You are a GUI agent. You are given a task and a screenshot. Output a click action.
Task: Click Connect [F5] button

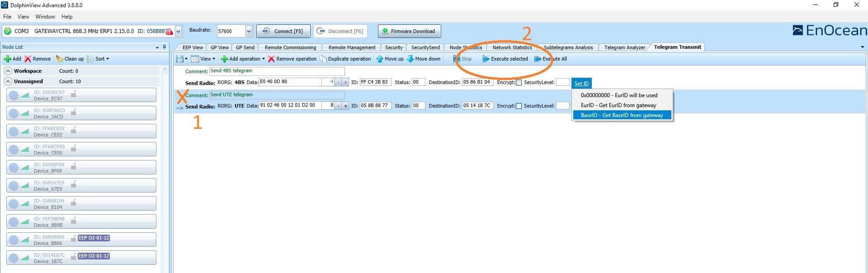pos(283,31)
